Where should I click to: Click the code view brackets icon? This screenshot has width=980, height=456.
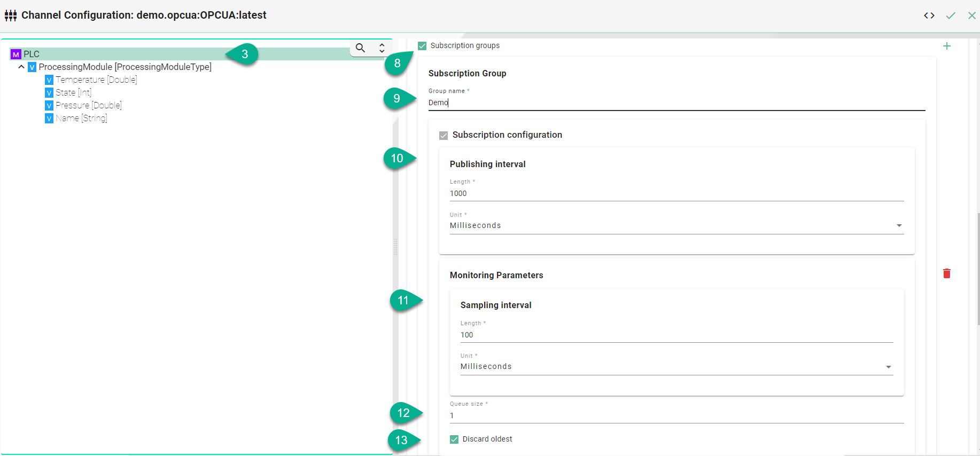[x=929, y=15]
